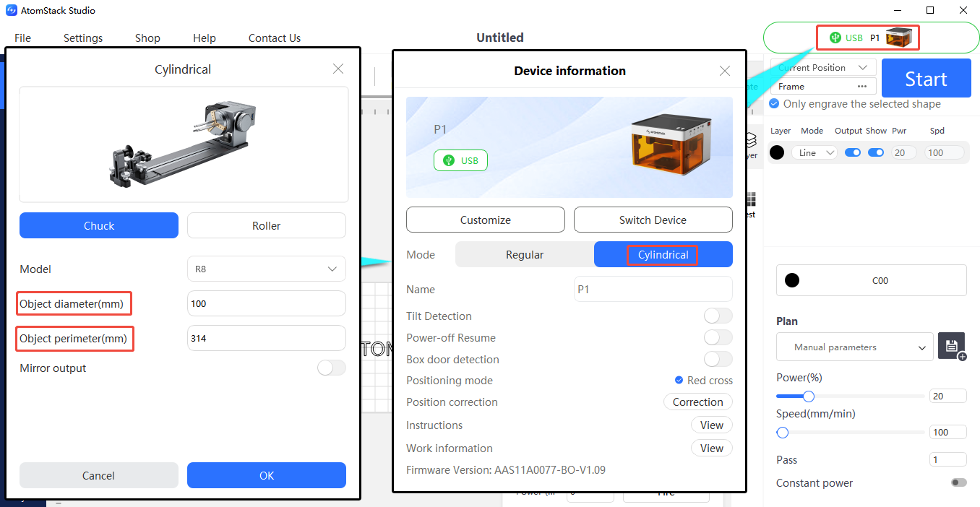
Task: Select the Roller tab
Action: 267,225
